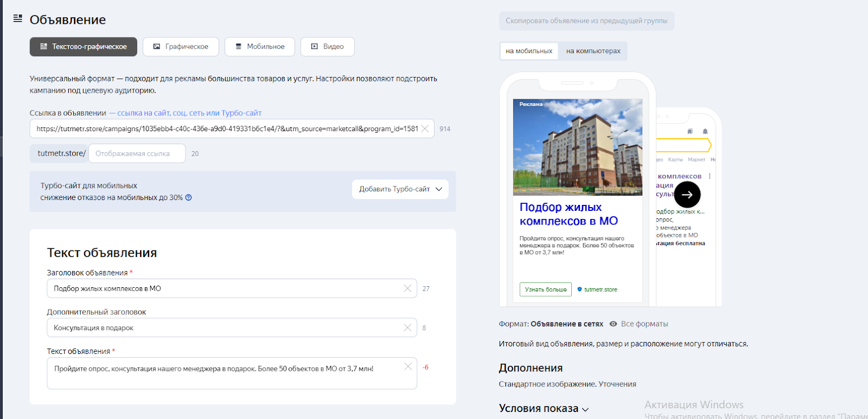Viewport: 868px width, 419px height.
Task: Click the Стандартное изображение. Уточнения text
Action: (567, 384)
